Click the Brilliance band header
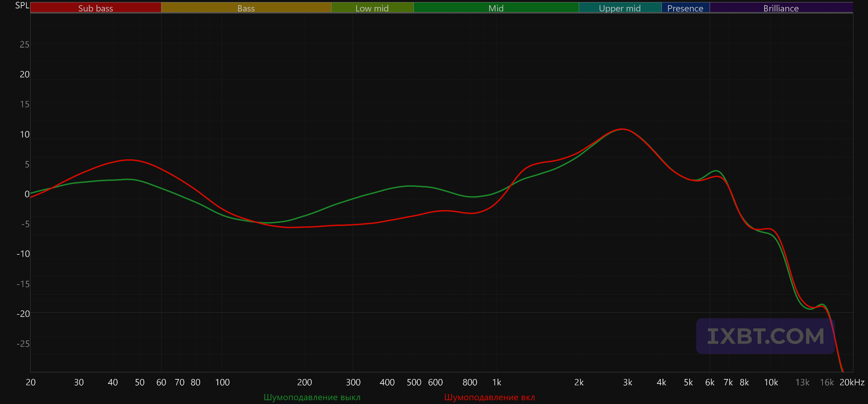868x404 pixels. click(x=781, y=8)
